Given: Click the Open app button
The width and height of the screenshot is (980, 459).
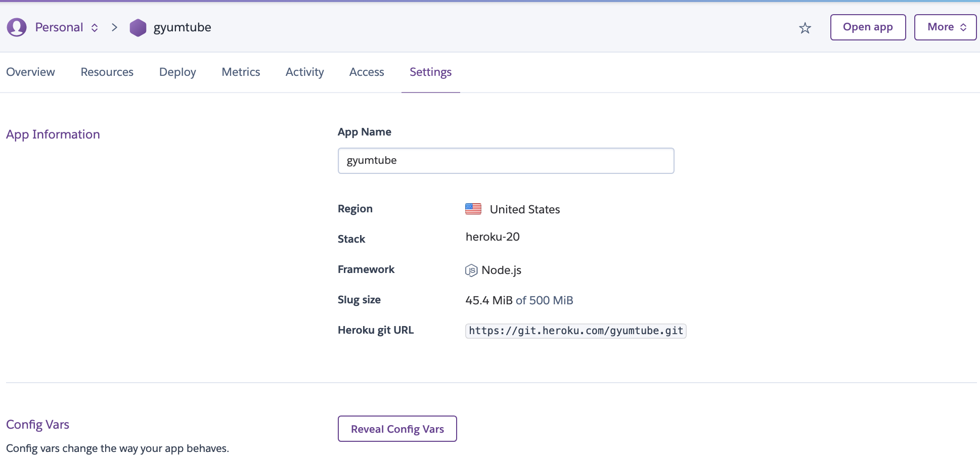Looking at the screenshot, I should click(x=868, y=27).
